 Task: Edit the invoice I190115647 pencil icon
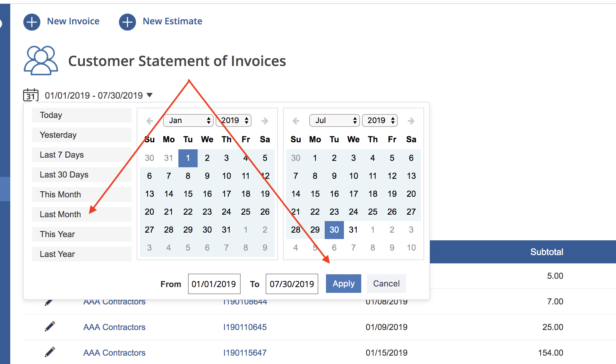pos(50,352)
